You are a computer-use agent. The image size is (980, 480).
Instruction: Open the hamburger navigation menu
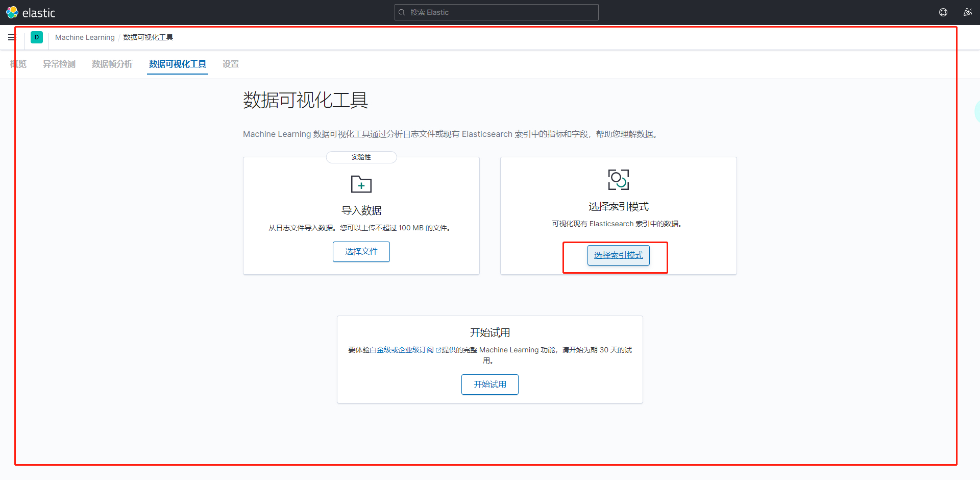(x=12, y=37)
